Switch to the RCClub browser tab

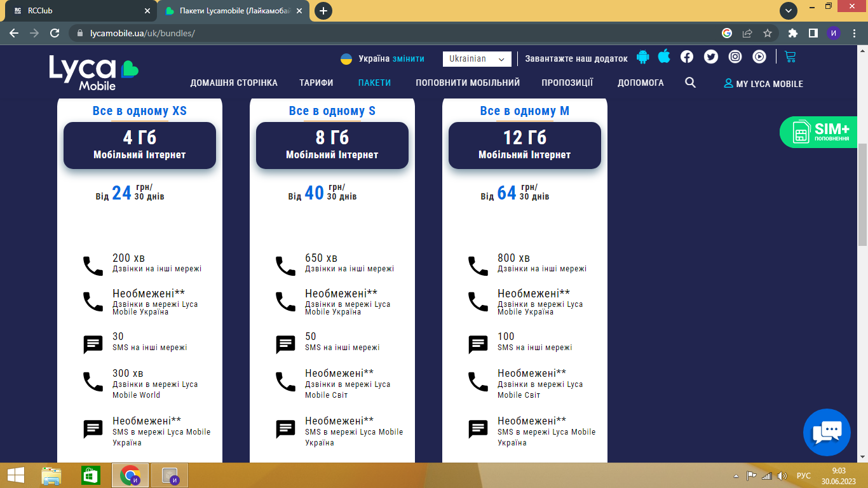[x=79, y=11]
